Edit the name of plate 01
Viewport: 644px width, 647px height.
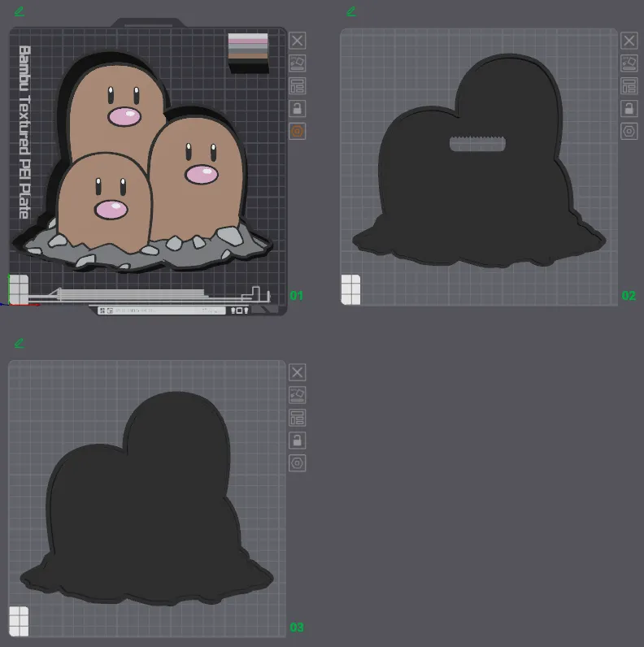[20, 11]
